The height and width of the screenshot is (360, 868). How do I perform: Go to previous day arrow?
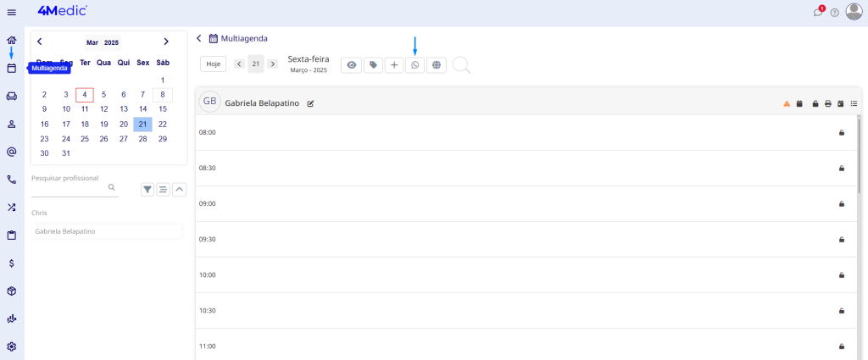(x=239, y=64)
